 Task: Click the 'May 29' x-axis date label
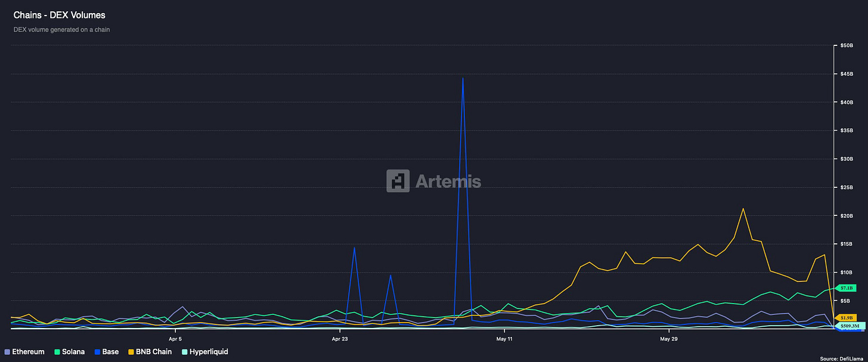(x=669, y=339)
